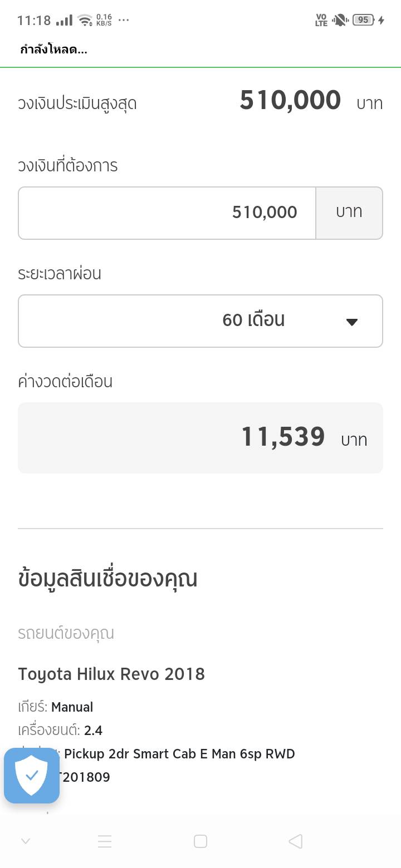This screenshot has width=401, height=868.
Task: Tap the VoLTE status indicator
Action: (321, 20)
